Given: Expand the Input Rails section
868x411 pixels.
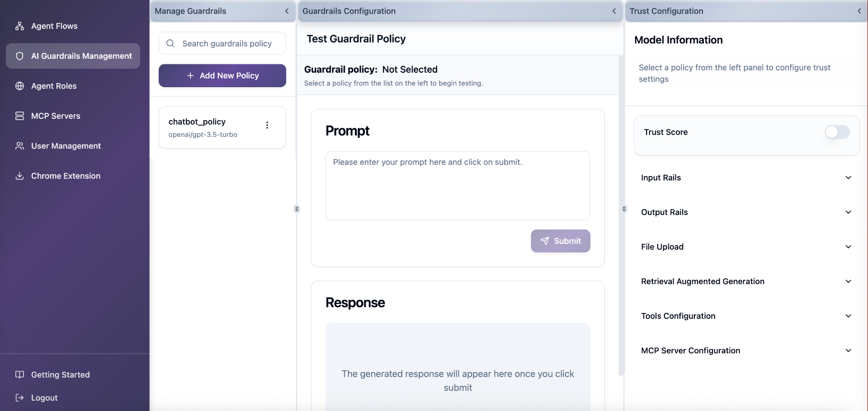Looking at the screenshot, I should click(x=849, y=177).
